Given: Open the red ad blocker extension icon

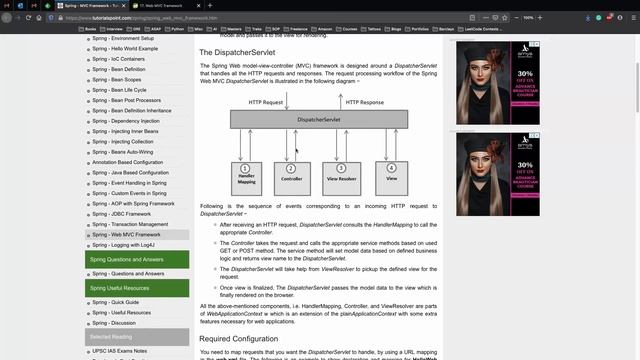Looking at the screenshot, I should [x=609, y=18].
